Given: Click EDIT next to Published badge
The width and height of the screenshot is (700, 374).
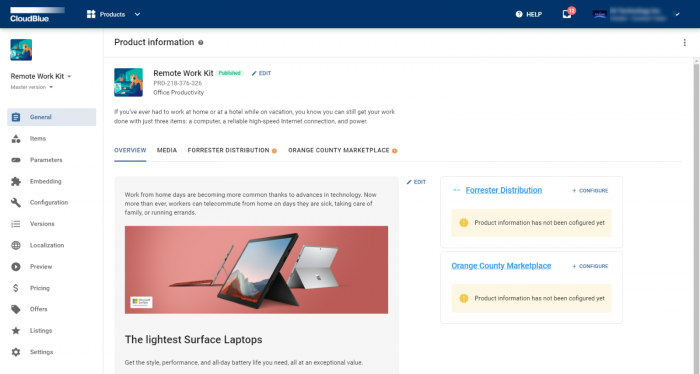Looking at the screenshot, I should pos(261,73).
